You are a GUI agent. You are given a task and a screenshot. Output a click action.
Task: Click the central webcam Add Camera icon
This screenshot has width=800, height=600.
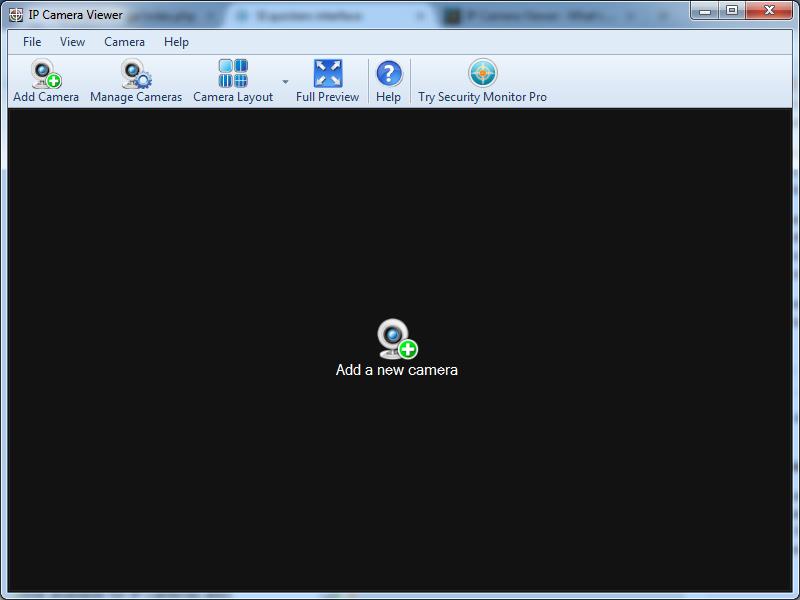tap(396, 338)
